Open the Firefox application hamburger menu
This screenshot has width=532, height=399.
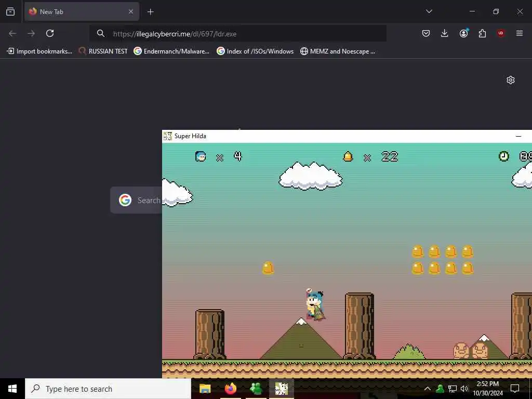(520, 33)
